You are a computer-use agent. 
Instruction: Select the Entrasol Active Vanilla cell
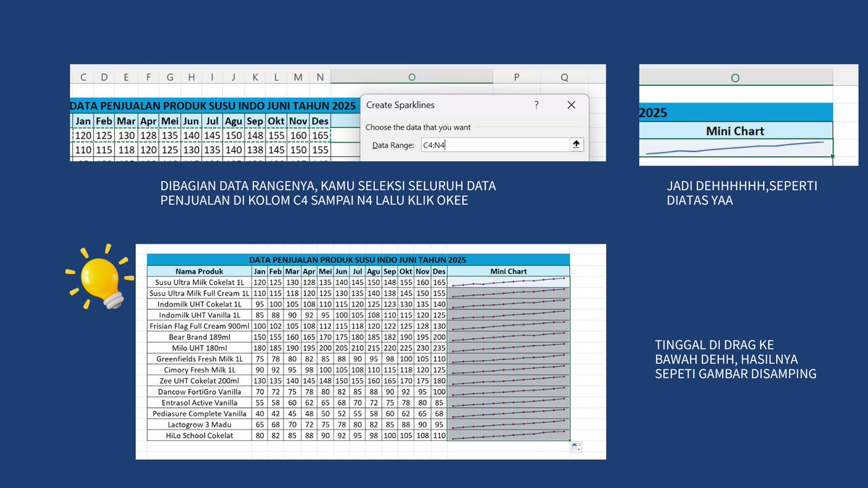tap(199, 403)
